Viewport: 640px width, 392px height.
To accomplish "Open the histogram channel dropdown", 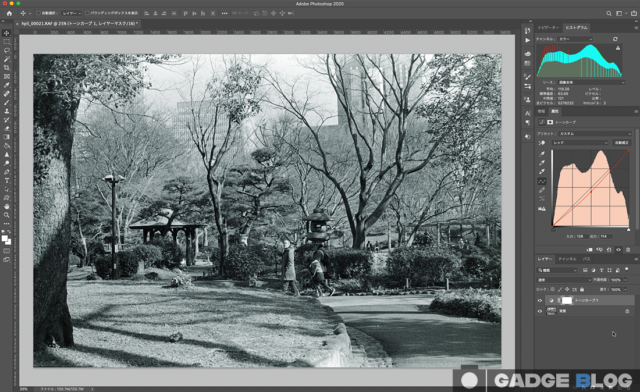I will point(575,39).
